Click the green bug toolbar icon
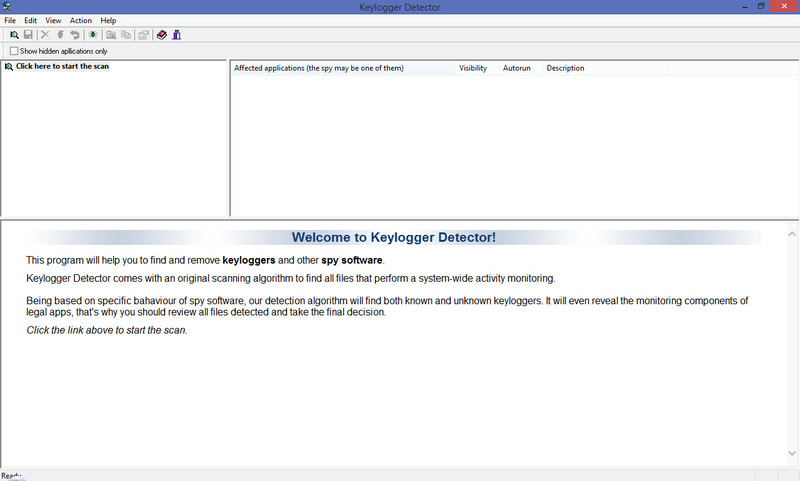 point(93,35)
